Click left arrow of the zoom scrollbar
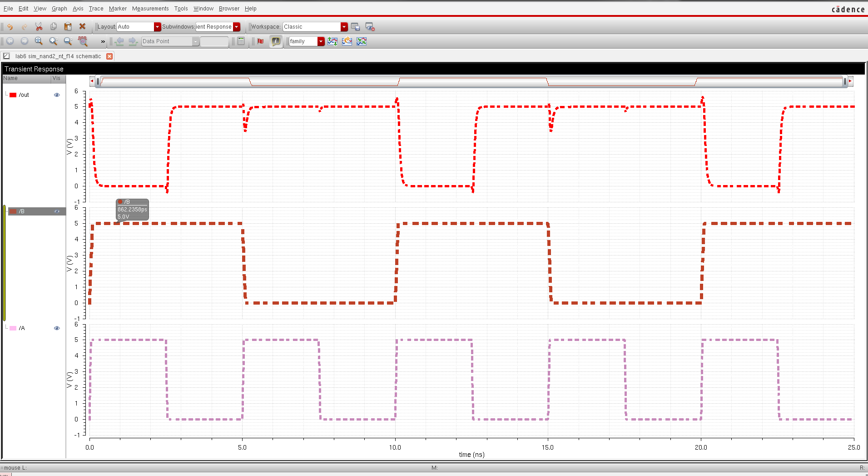Screen dimensions: 868x476 click(92, 81)
